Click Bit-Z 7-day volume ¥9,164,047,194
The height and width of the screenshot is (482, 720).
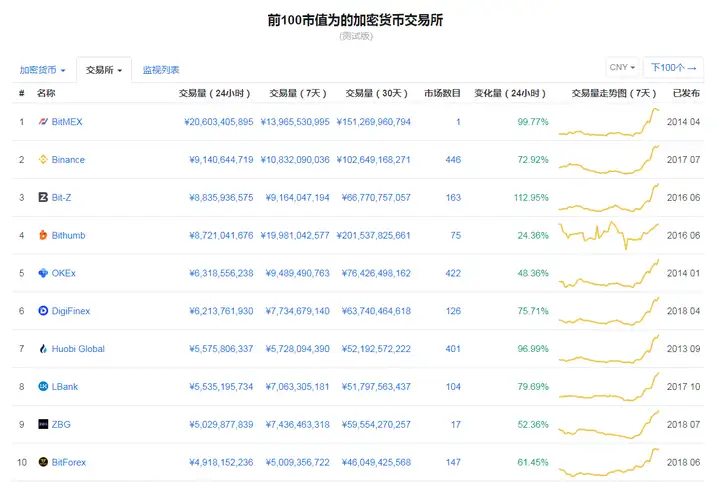tap(298, 197)
